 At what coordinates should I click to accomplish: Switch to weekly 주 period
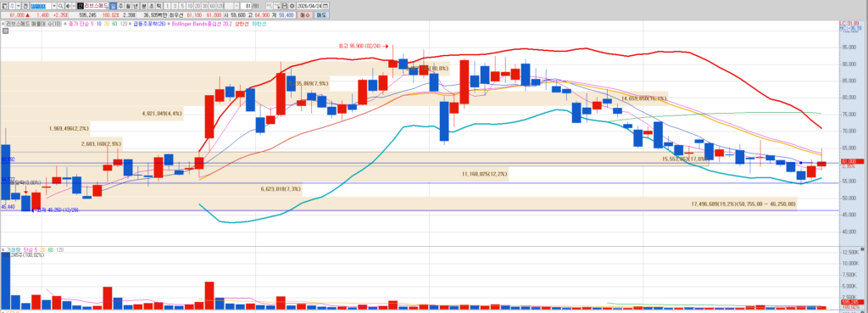pos(120,6)
